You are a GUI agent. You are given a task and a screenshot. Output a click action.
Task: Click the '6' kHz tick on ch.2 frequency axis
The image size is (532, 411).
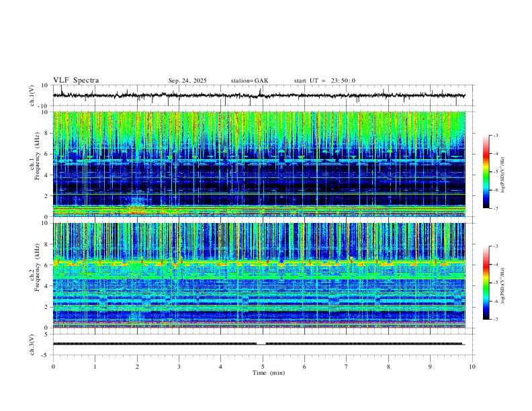coord(46,265)
